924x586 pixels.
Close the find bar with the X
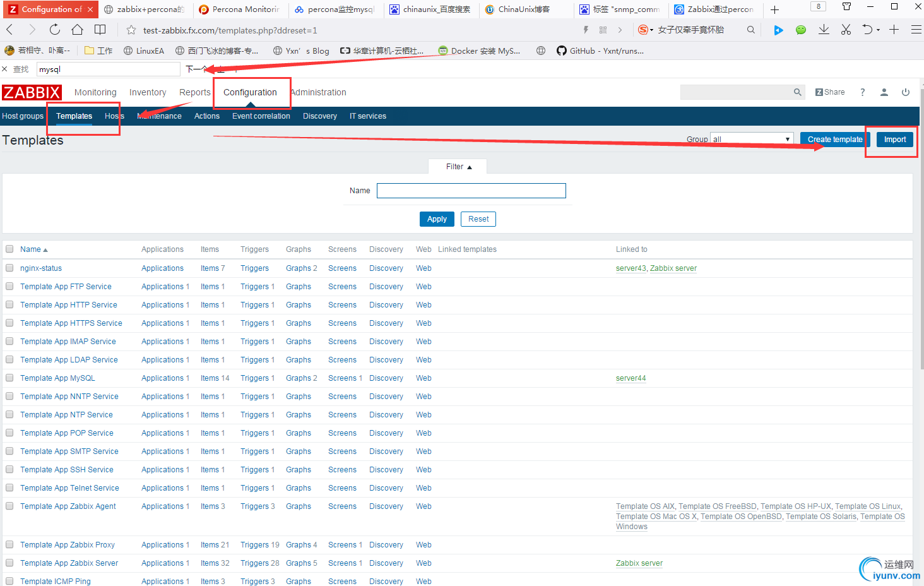click(x=5, y=69)
